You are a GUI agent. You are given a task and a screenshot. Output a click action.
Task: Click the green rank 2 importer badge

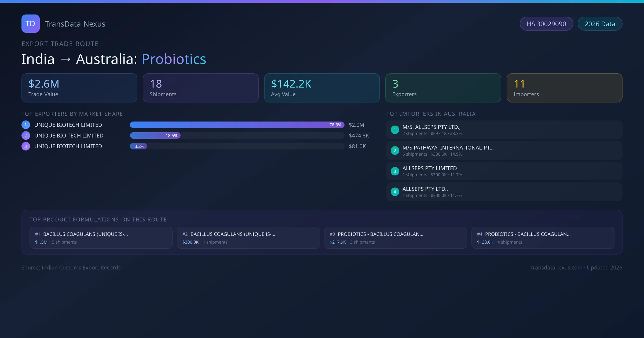[x=395, y=150]
